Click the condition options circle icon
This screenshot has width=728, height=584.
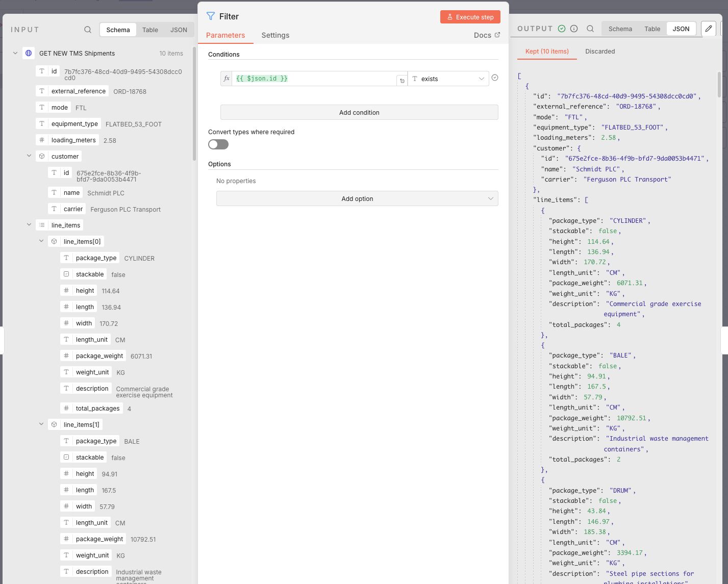pyautogui.click(x=494, y=78)
